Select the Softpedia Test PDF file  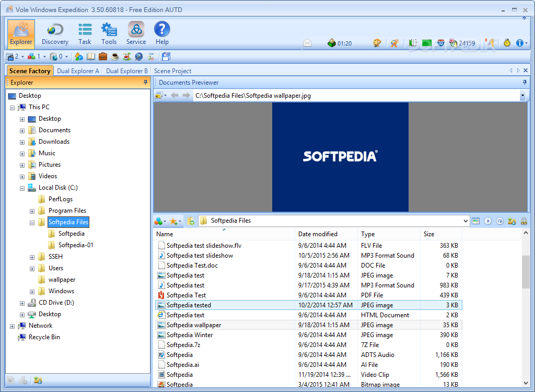pos(308,295)
